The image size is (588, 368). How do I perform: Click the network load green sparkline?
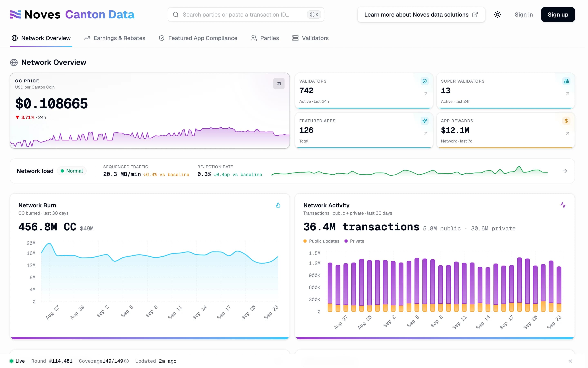(409, 171)
